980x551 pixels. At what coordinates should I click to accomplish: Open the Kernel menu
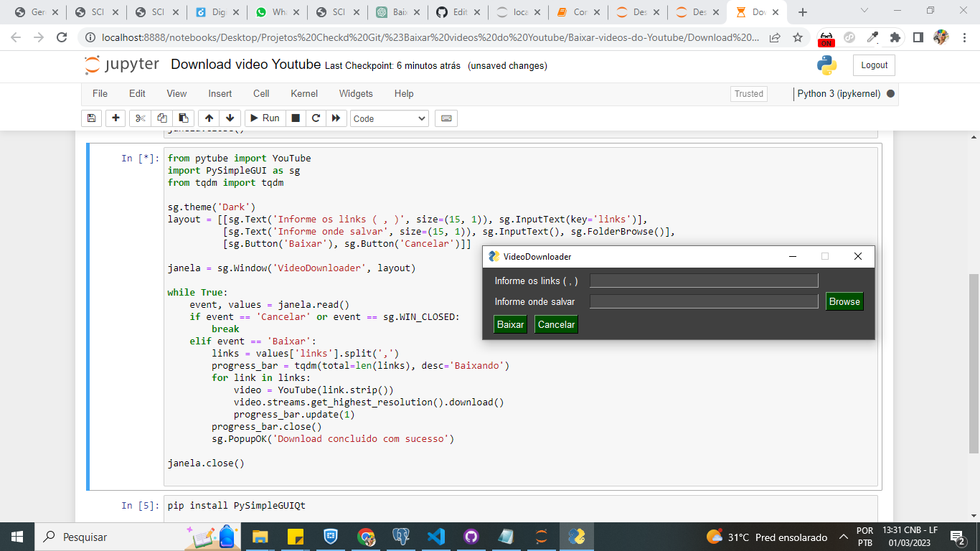pyautogui.click(x=303, y=93)
